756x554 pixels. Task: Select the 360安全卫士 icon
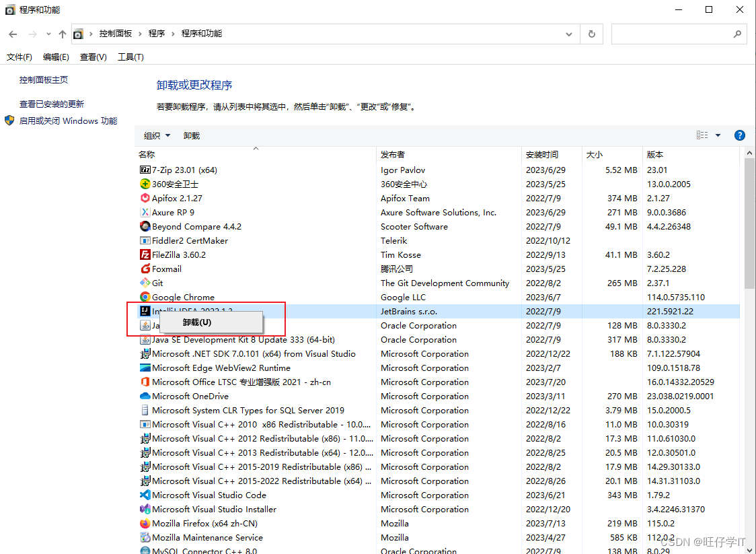pyautogui.click(x=145, y=184)
